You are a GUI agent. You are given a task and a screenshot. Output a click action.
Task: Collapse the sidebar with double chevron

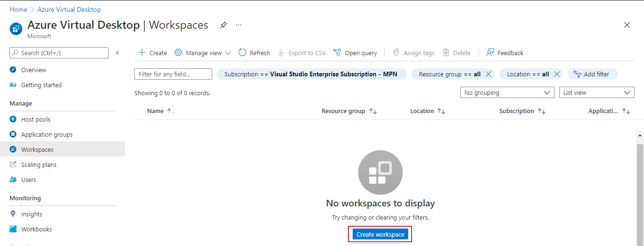pos(117,53)
